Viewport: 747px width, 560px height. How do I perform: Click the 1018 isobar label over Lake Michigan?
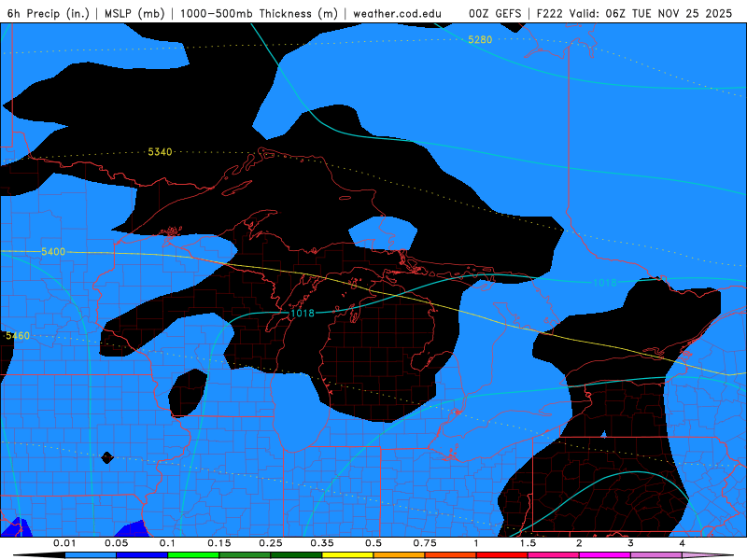[x=303, y=313]
